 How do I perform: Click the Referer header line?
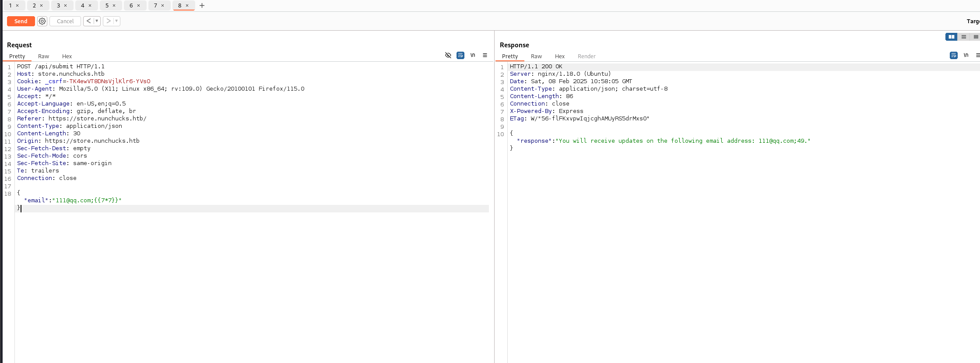pos(82,119)
